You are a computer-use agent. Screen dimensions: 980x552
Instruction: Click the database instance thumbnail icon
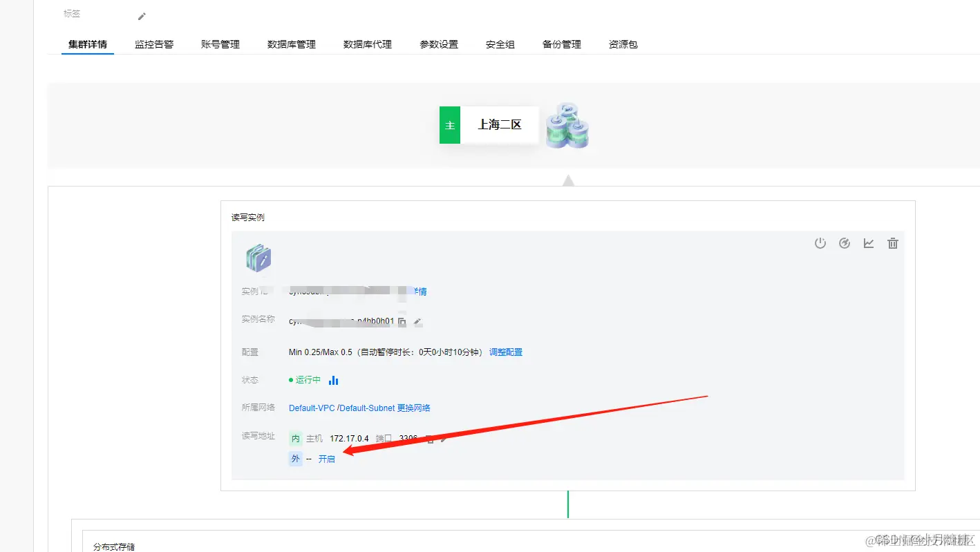coord(258,257)
